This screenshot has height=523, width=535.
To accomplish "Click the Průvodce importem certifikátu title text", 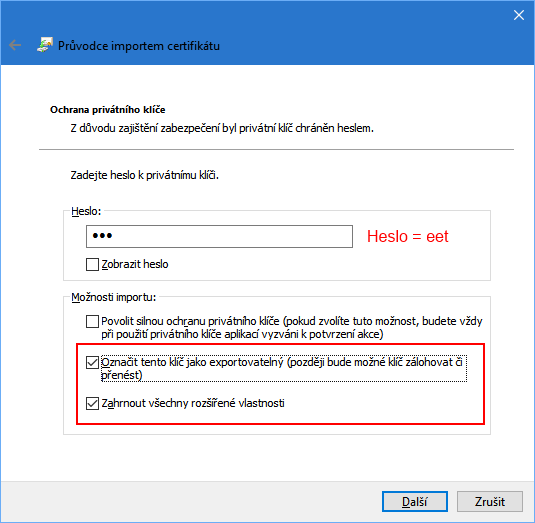I will [x=139, y=46].
